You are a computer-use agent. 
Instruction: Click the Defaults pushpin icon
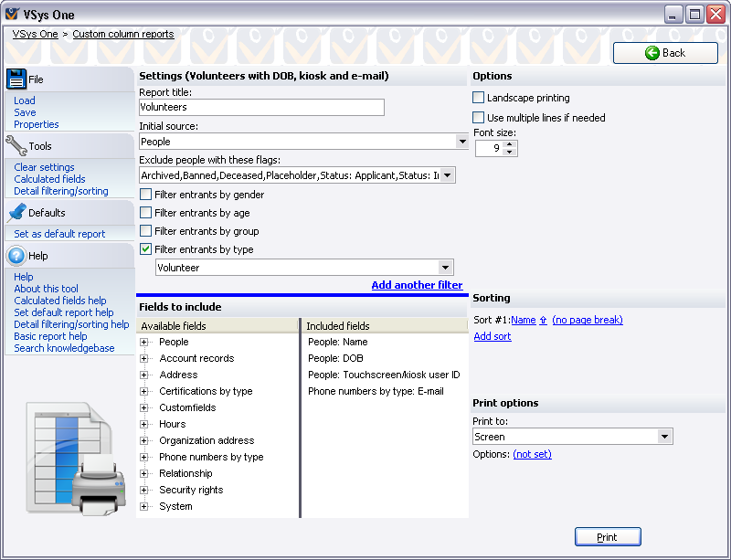(x=16, y=213)
